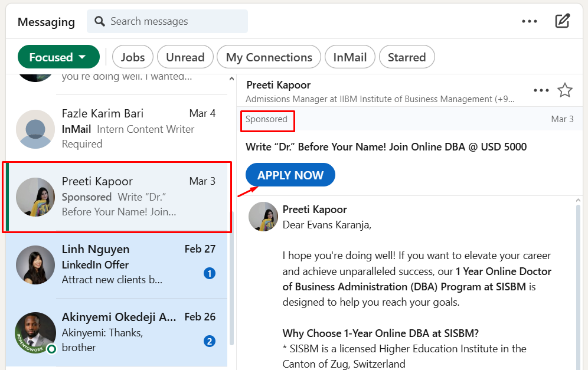
Task: Open the Messaging header more options menu
Action: [529, 21]
